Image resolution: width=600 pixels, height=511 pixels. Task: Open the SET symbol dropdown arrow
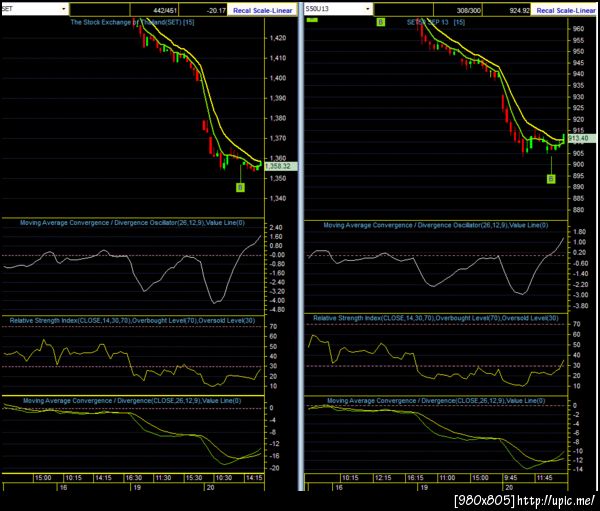pos(64,9)
